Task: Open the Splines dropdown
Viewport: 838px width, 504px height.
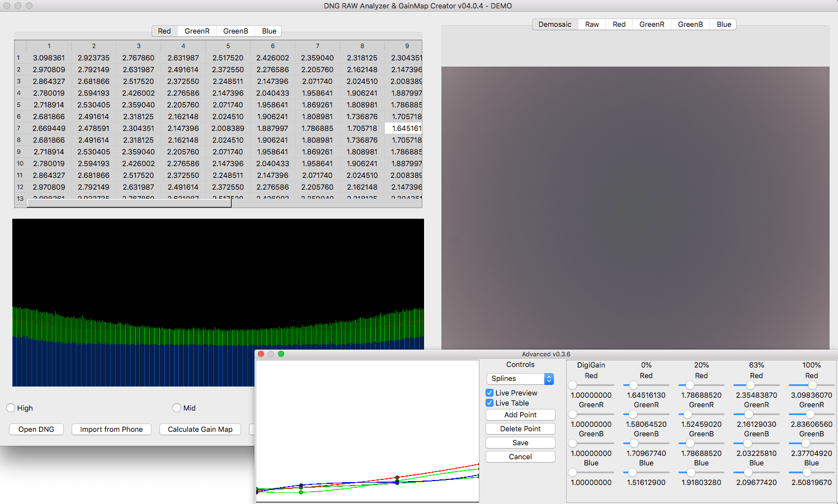Action: pyautogui.click(x=520, y=379)
